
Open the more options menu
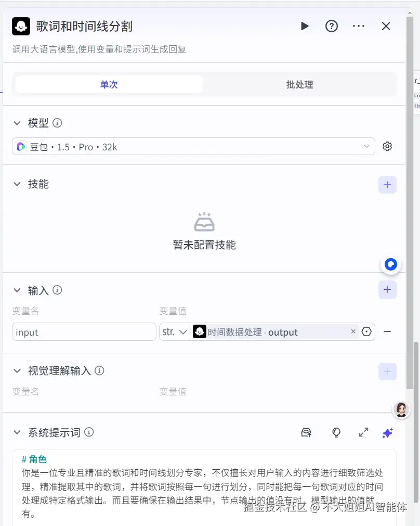[x=359, y=26]
